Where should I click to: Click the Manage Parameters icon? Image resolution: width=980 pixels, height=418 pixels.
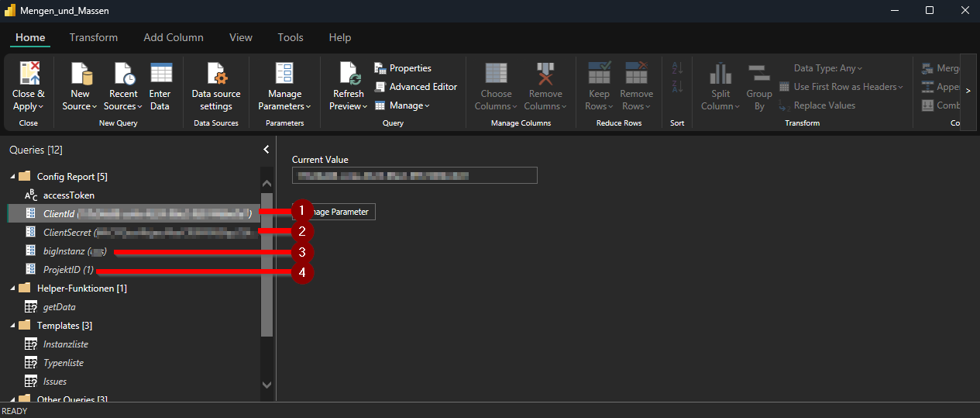pyautogui.click(x=284, y=73)
